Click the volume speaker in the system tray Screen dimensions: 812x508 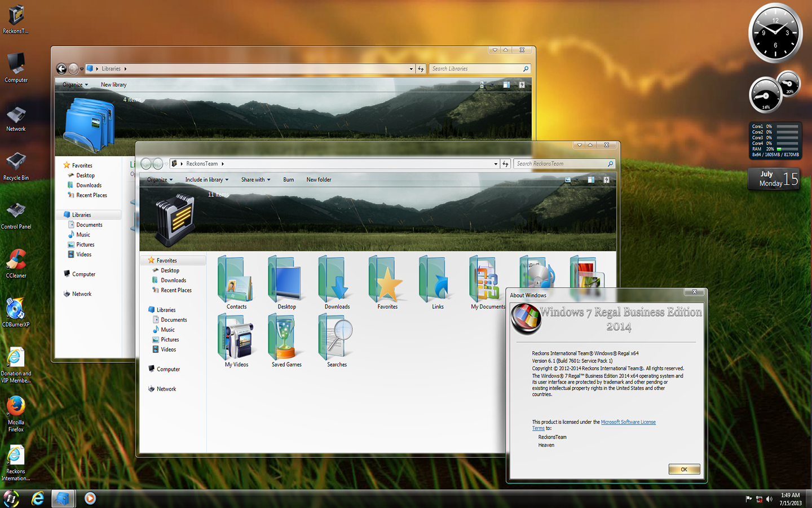click(x=769, y=499)
